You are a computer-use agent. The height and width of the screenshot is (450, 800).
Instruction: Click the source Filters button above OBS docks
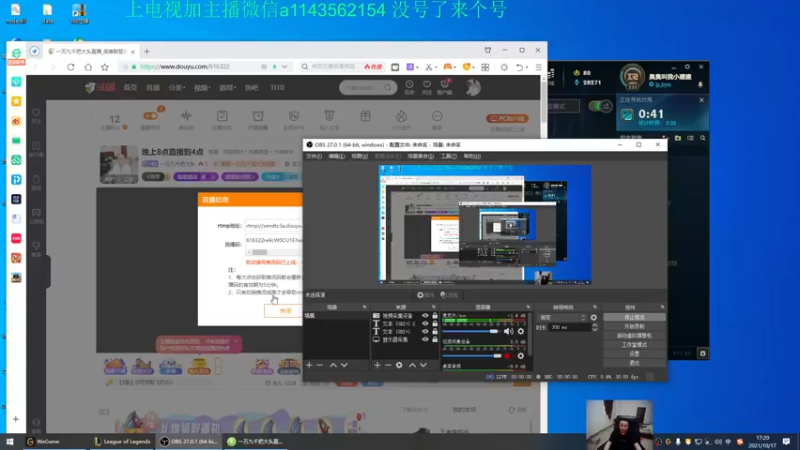(x=449, y=295)
